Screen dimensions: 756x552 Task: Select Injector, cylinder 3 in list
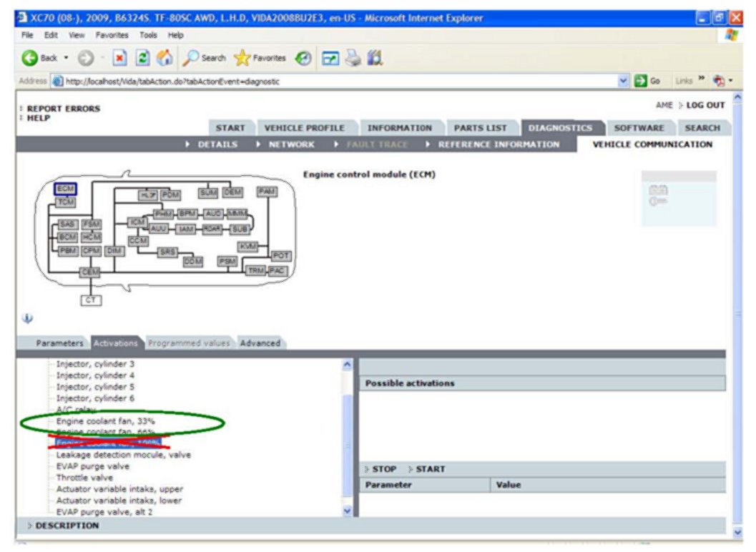pos(95,363)
